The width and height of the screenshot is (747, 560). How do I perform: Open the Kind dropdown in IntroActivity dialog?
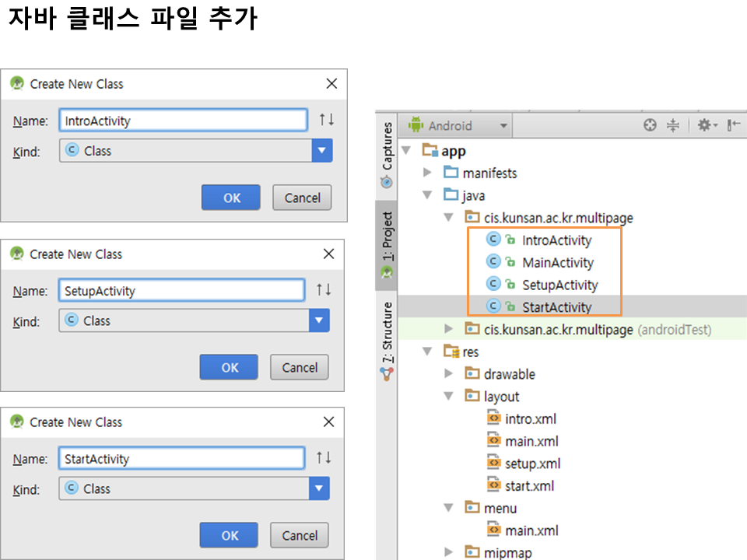pos(322,151)
